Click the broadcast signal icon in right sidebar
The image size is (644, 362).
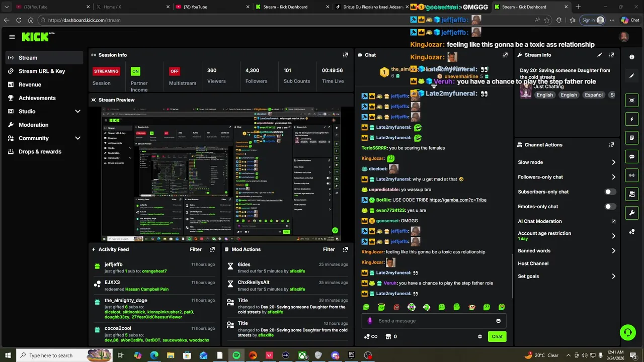click(x=632, y=175)
